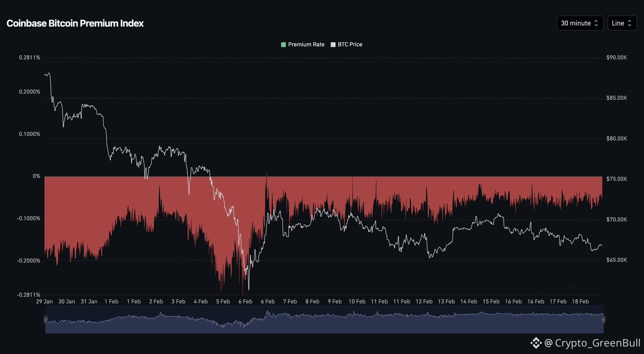Click the positive 0.2000% axis label
The height and width of the screenshot is (354, 644).
(x=30, y=92)
